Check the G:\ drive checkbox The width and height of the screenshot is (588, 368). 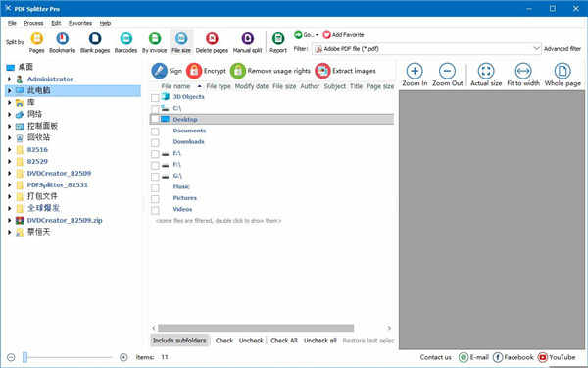tap(155, 177)
